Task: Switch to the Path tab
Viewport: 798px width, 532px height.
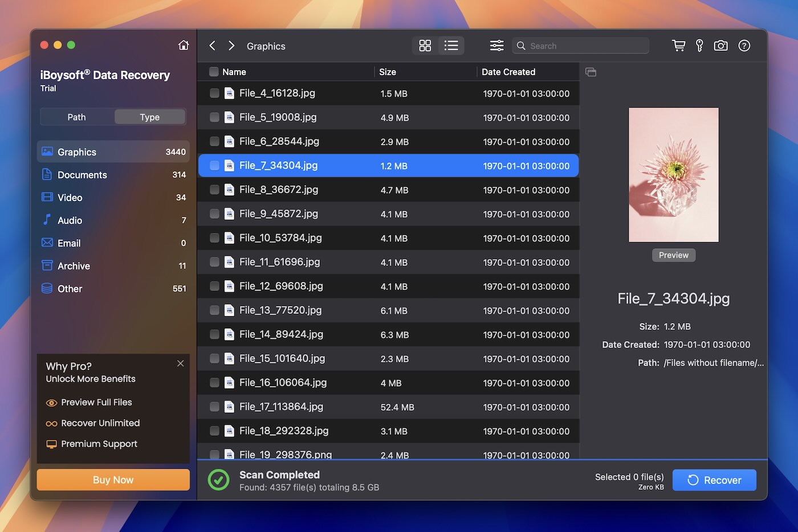Action: (x=76, y=117)
